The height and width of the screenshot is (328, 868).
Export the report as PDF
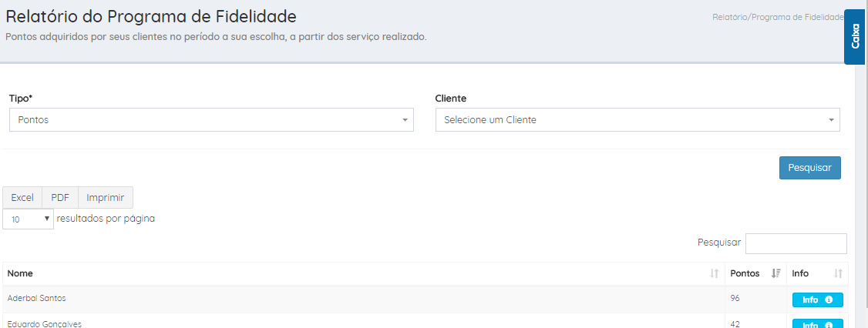click(60, 198)
